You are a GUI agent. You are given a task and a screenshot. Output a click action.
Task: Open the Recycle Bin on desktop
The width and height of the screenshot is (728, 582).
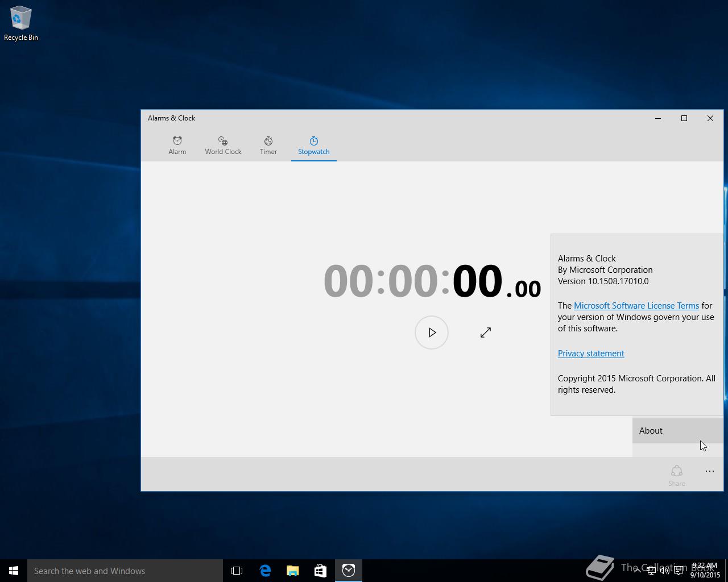(x=21, y=24)
